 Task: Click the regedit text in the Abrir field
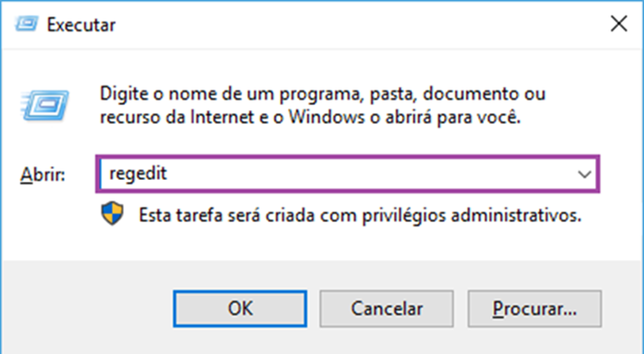[x=138, y=173]
